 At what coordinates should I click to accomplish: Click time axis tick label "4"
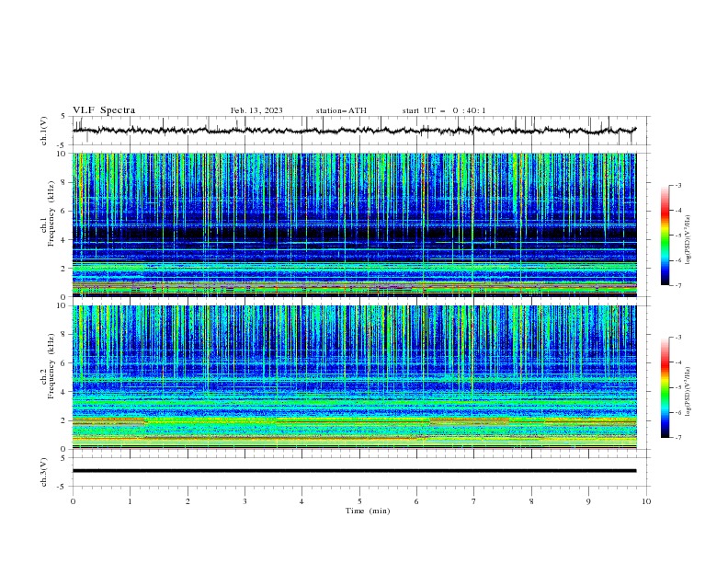click(301, 501)
